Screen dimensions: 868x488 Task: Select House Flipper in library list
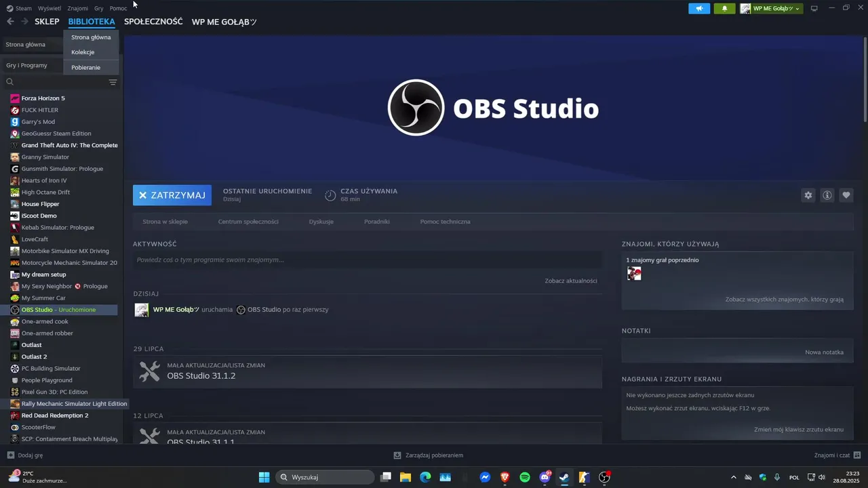point(40,204)
